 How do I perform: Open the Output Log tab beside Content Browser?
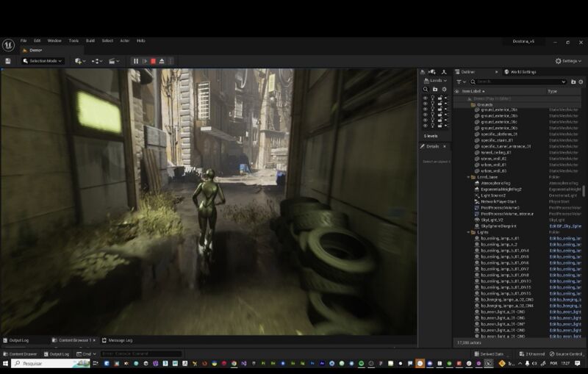(x=15, y=340)
